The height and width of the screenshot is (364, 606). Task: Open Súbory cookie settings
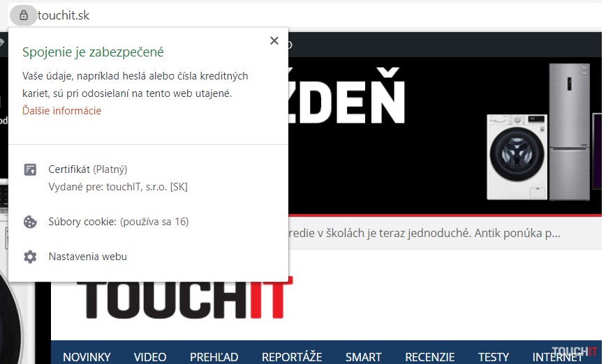coord(118,222)
